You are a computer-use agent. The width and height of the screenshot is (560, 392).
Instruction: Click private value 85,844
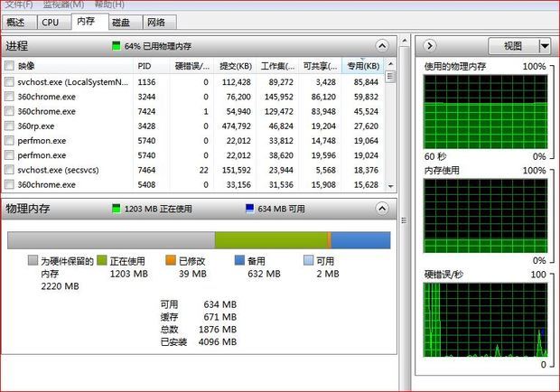366,82
